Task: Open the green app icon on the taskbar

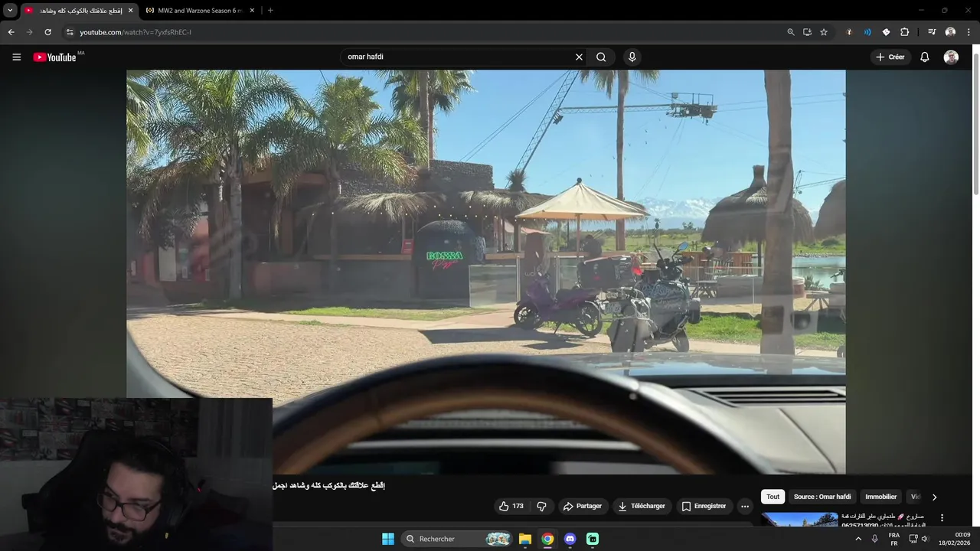Action: point(593,539)
